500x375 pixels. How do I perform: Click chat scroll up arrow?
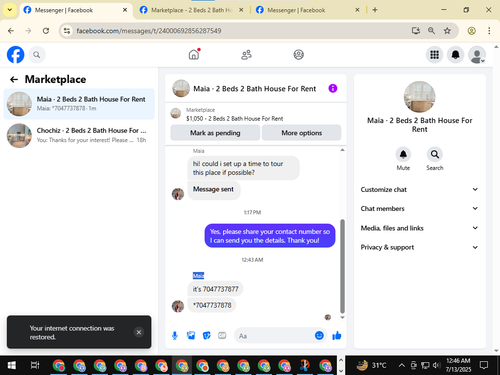(x=342, y=150)
